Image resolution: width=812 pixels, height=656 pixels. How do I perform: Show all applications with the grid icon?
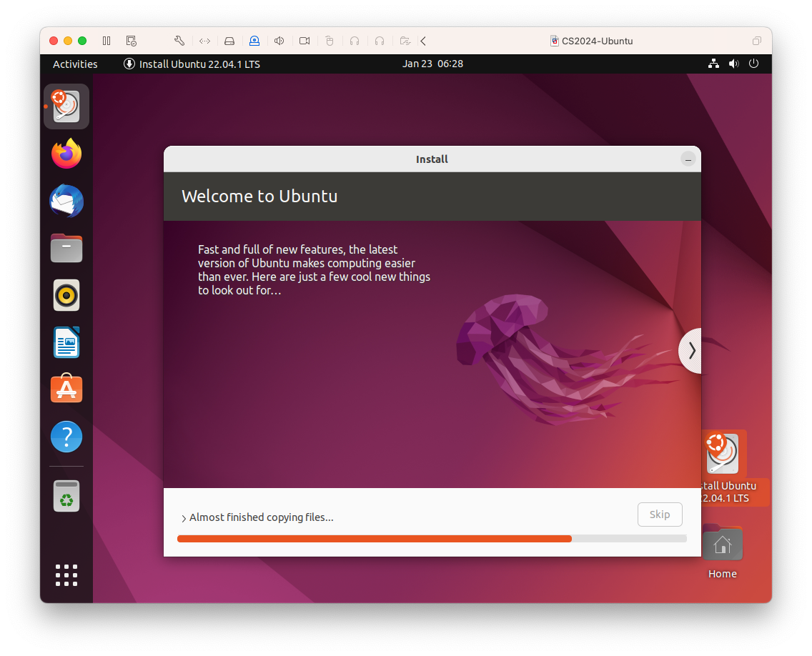click(66, 575)
